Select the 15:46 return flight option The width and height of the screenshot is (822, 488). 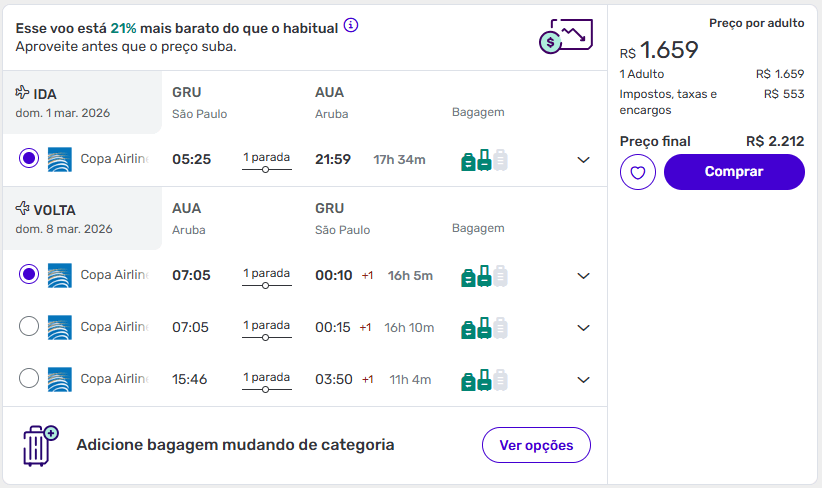coord(29,378)
